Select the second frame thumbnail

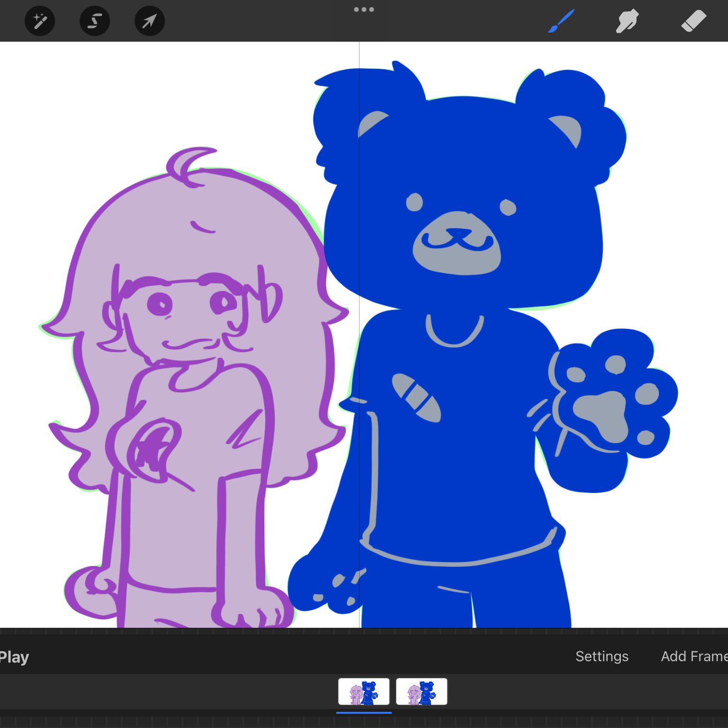(421, 692)
